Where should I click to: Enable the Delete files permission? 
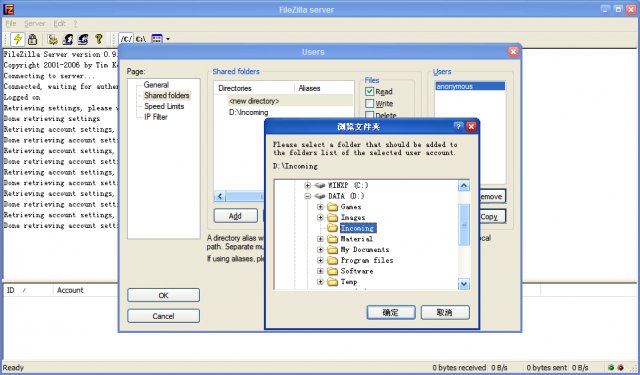click(x=369, y=115)
